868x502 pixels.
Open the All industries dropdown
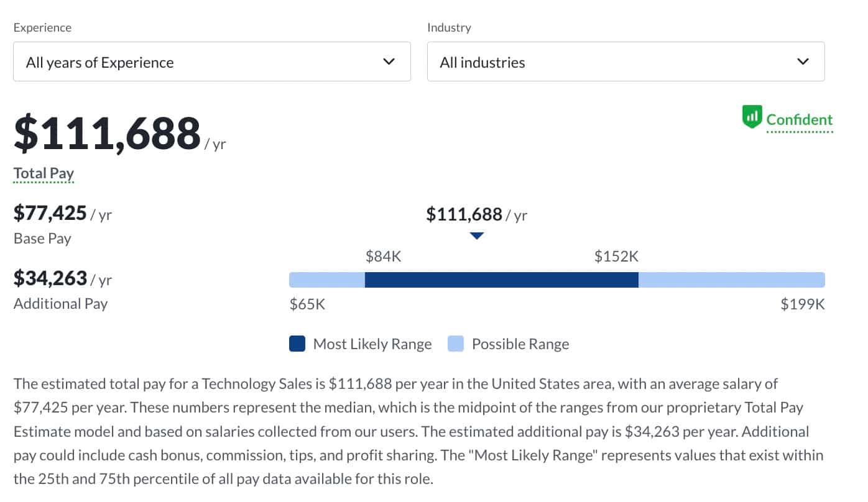click(x=626, y=62)
